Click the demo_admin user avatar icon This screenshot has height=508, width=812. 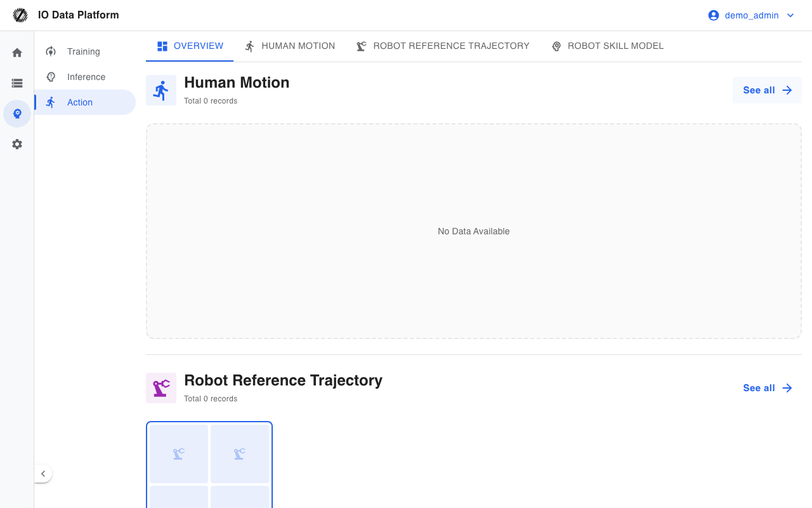tap(714, 15)
